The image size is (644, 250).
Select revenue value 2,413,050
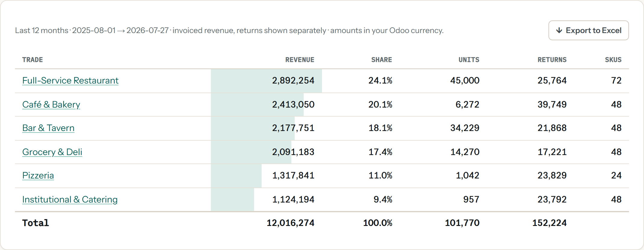(293, 105)
